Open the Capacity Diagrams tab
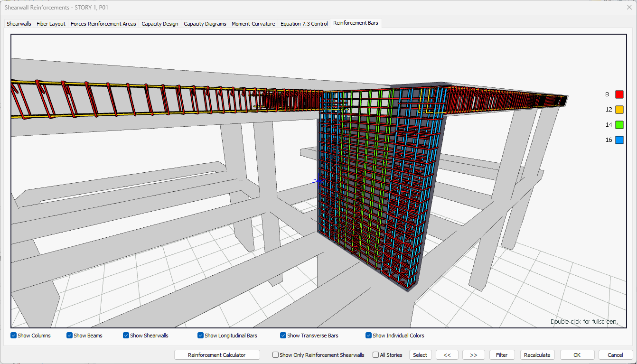The width and height of the screenshot is (637, 364). [x=205, y=24]
